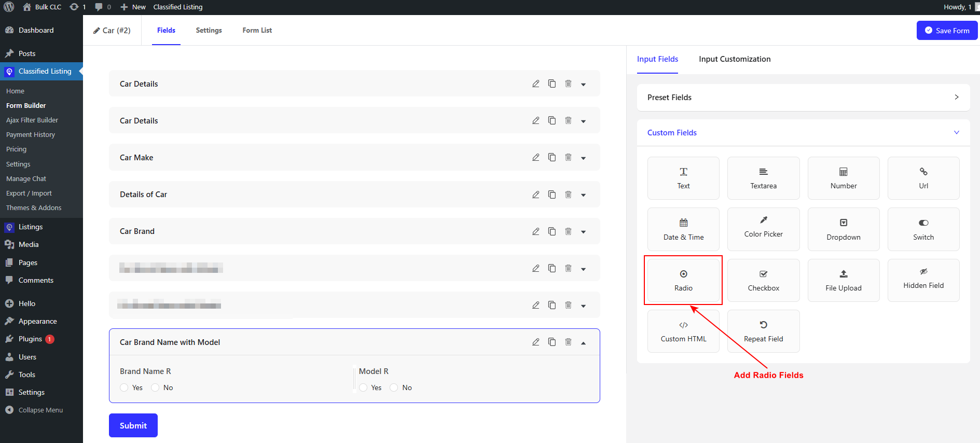
Task: Add a Color Picker field
Action: point(763,229)
